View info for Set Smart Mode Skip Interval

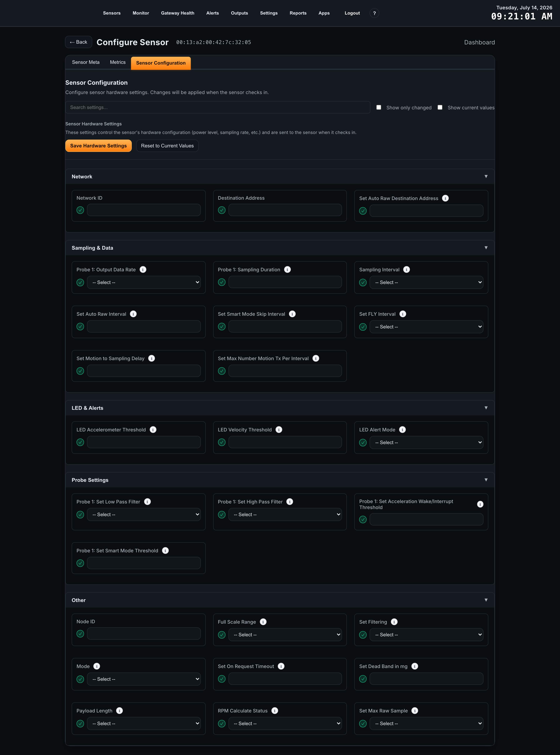pos(292,314)
